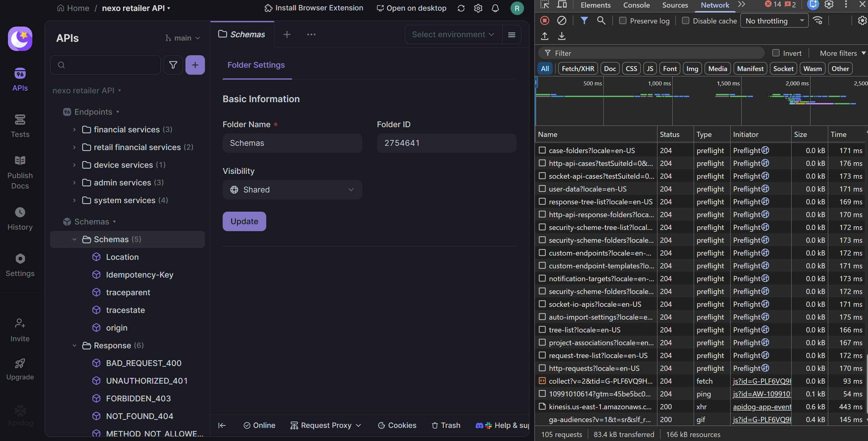This screenshot has height=441, width=868.
Task: Click Install Browser Extension link
Action: (313, 8)
